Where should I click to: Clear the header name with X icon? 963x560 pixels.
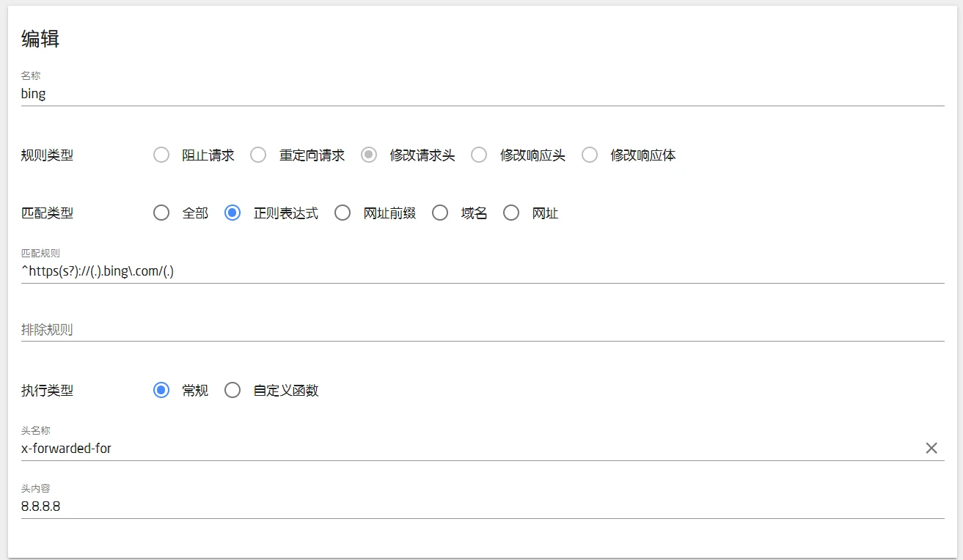click(x=931, y=448)
